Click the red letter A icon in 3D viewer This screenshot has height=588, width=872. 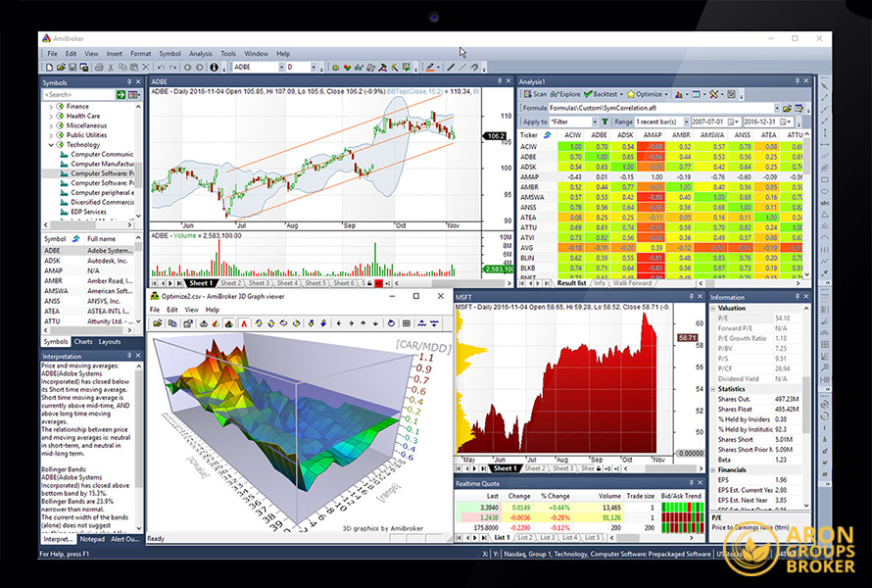point(243,322)
